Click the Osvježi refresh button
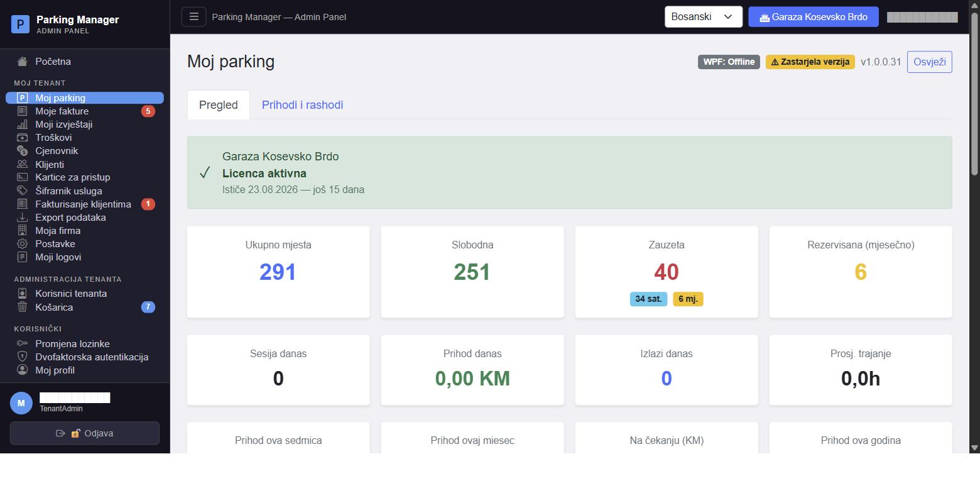The width and height of the screenshot is (980, 493). click(x=930, y=62)
